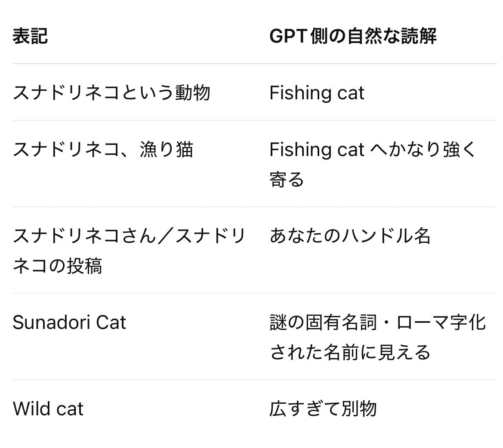Click the あなたのハンドル名 text
This screenshot has height=448, width=503.
(x=350, y=236)
